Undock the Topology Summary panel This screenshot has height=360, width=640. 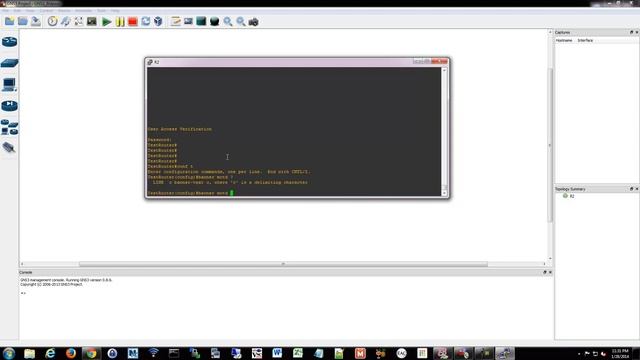coord(631,189)
